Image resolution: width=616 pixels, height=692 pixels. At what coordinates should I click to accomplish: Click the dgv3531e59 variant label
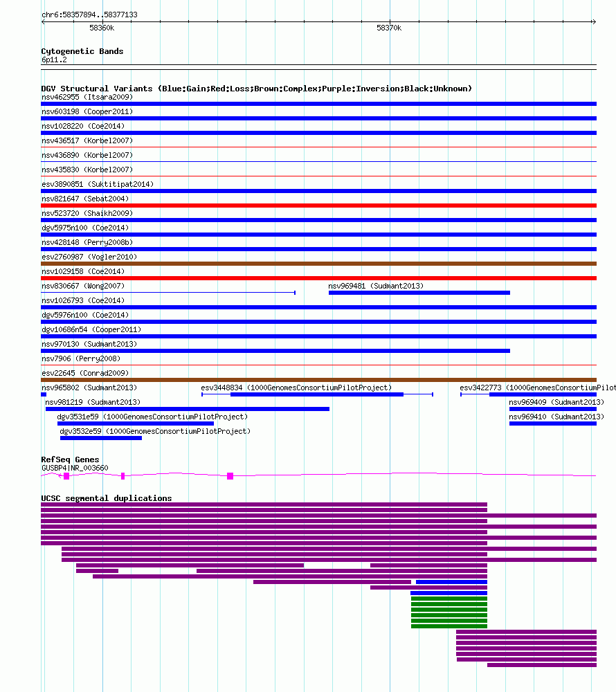point(152,417)
